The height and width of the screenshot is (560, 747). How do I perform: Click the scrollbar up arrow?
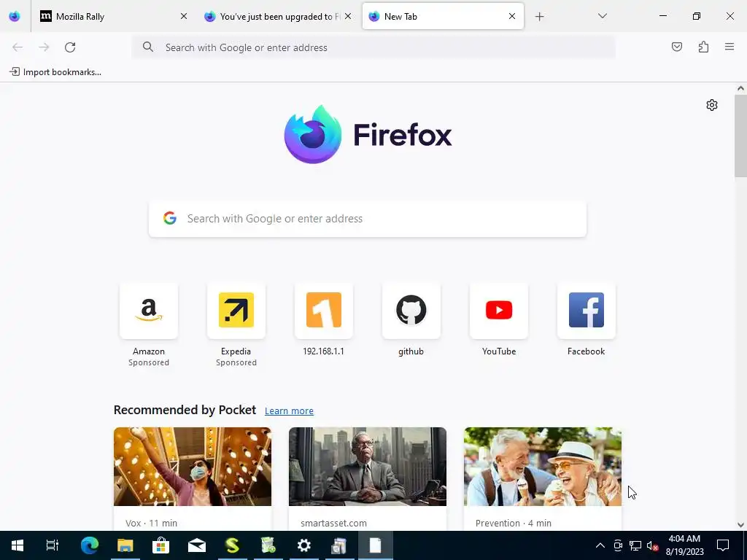(x=740, y=88)
